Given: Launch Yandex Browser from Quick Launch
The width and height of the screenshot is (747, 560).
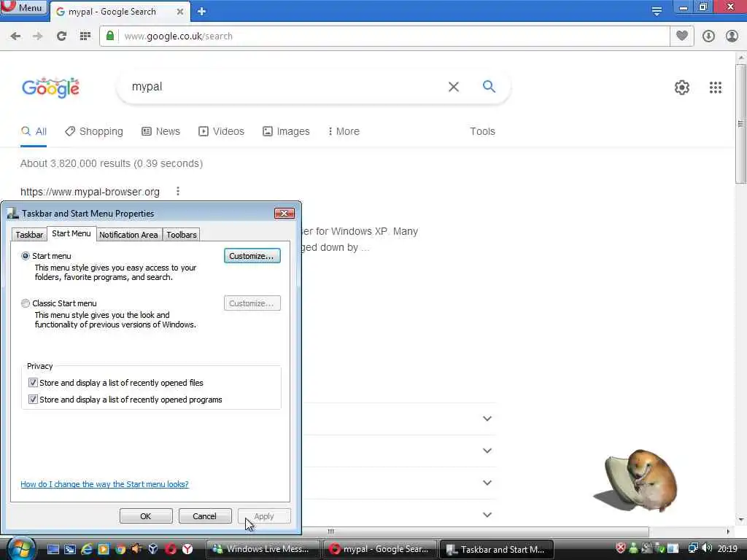Looking at the screenshot, I should tap(187, 549).
